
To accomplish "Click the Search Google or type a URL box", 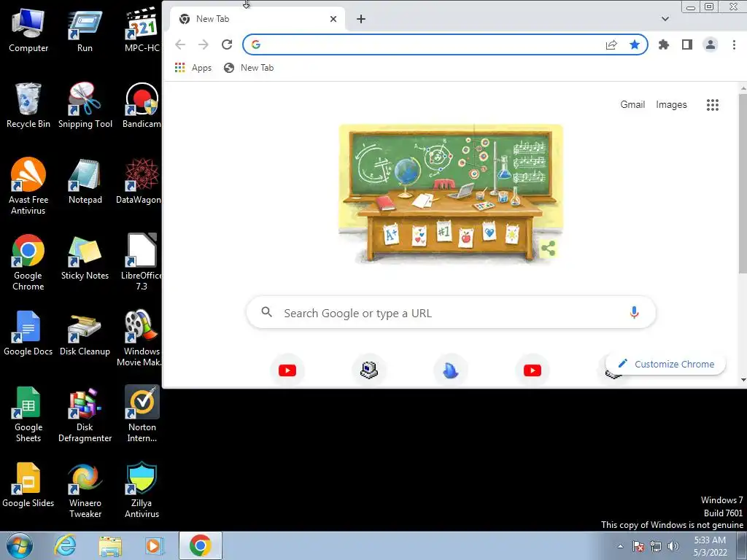I will pyautogui.click(x=451, y=313).
